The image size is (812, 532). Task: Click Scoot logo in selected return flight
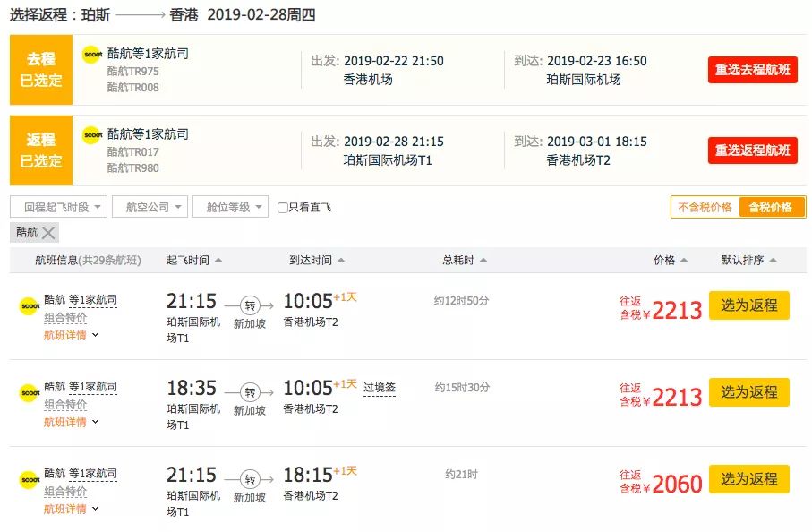tap(93, 135)
